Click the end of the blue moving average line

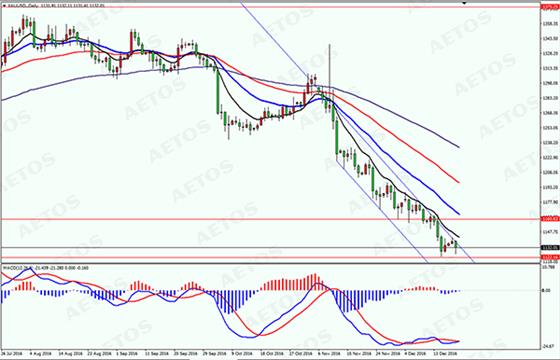pos(459,214)
